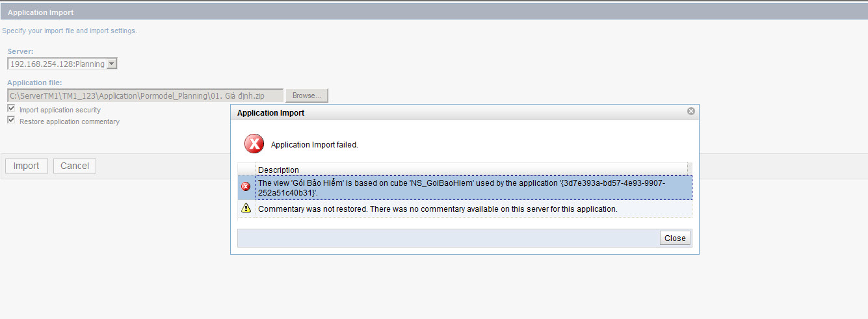Enable or disable Import application security checkbox
The image size is (868, 319).
point(11,108)
